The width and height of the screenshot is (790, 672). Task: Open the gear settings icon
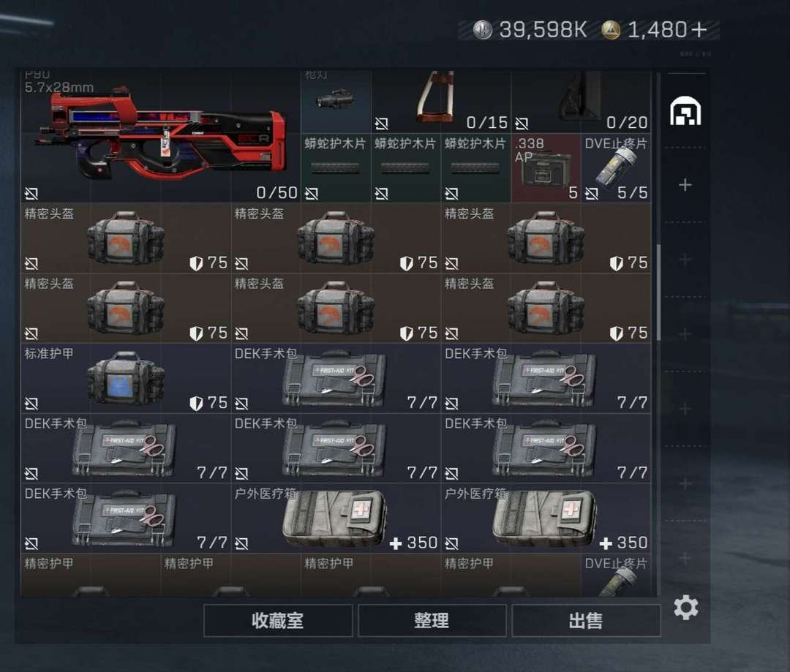click(685, 608)
